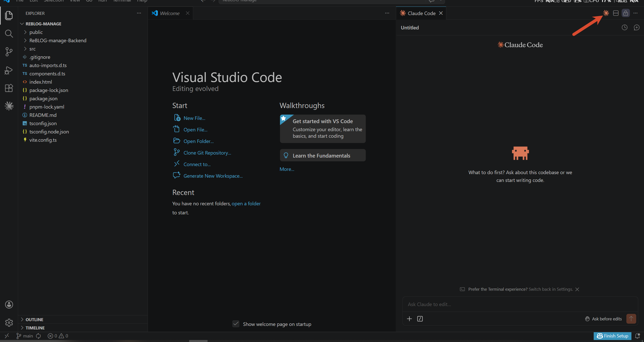Click the slash command icon

(x=420, y=319)
